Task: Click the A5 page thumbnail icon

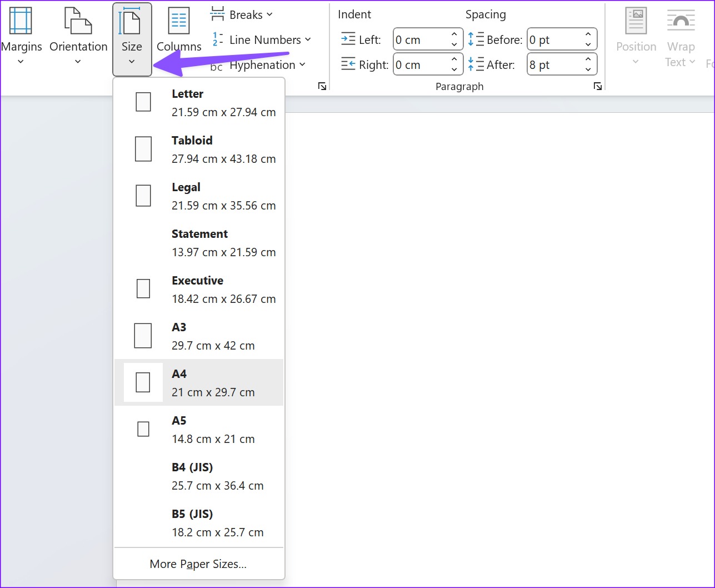Action: (x=143, y=429)
